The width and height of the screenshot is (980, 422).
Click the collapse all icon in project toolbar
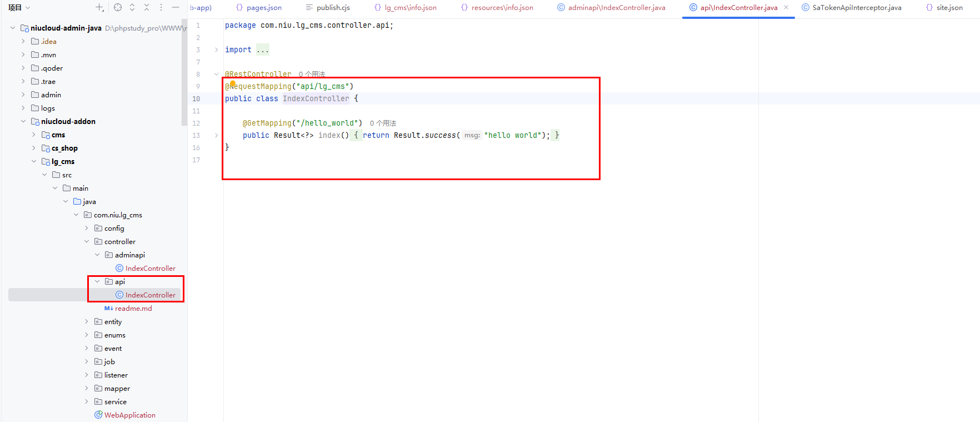point(147,7)
